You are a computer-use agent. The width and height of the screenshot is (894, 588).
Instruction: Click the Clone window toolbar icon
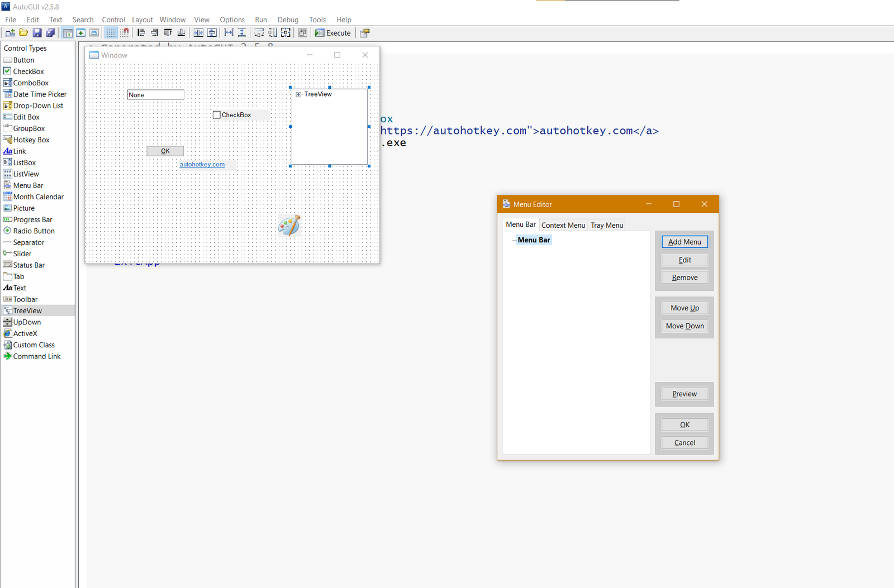pos(302,33)
